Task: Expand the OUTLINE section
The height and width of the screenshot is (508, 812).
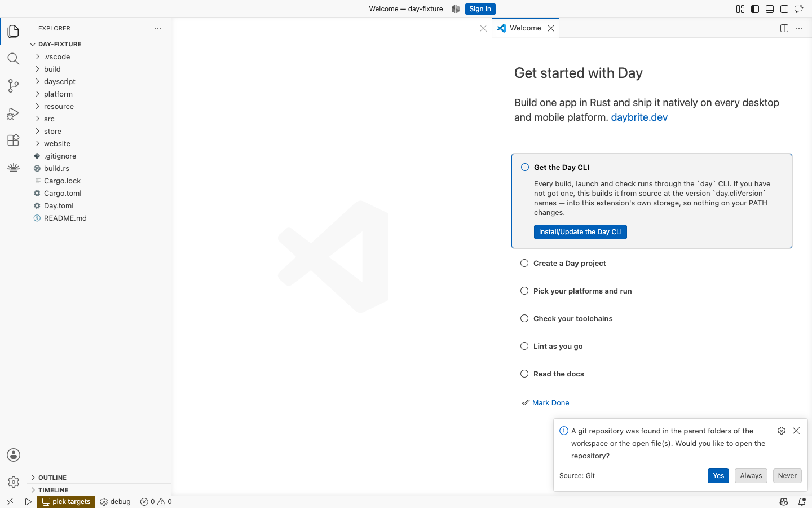Action: (99, 478)
